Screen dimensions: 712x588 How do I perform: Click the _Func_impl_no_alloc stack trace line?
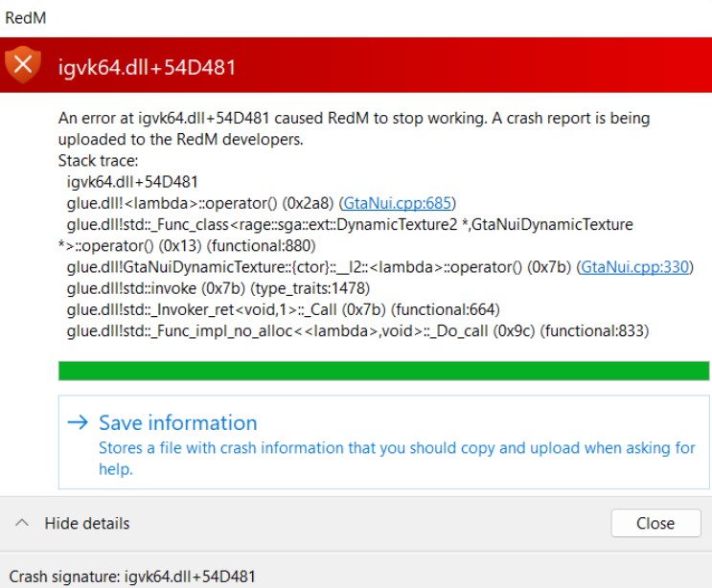tap(357, 330)
